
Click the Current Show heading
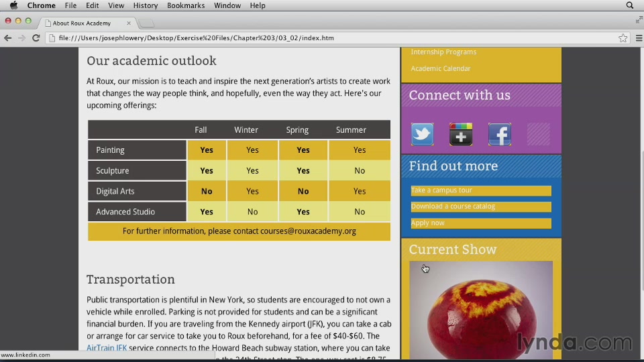pyautogui.click(x=453, y=249)
